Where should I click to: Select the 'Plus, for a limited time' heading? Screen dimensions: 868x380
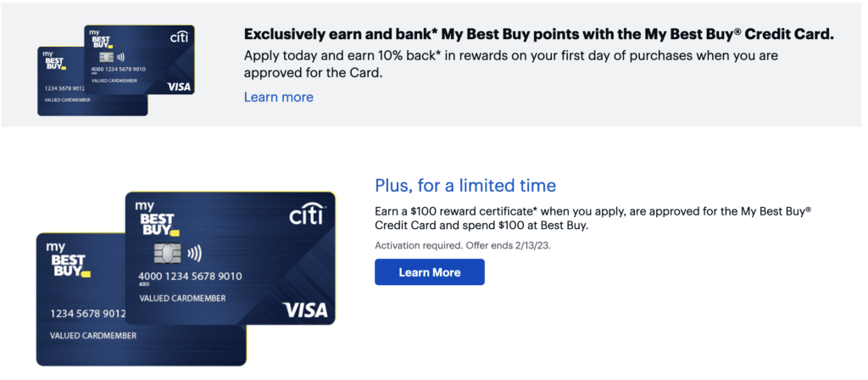click(x=465, y=186)
